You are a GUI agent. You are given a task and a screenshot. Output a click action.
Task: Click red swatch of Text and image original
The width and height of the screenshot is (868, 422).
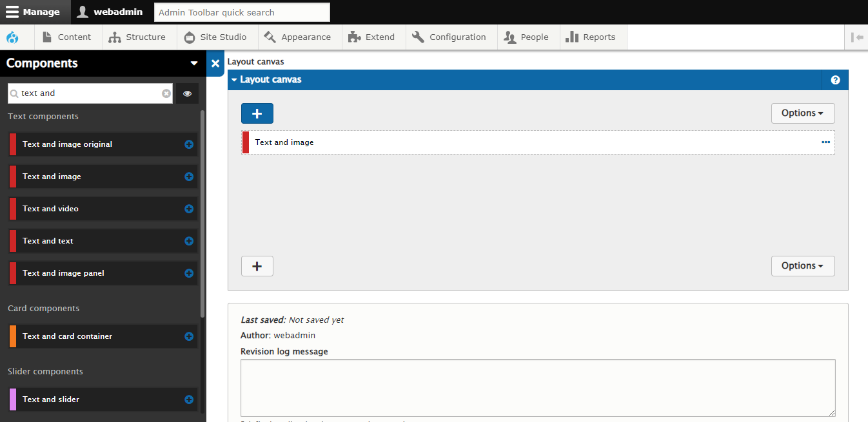coord(13,144)
